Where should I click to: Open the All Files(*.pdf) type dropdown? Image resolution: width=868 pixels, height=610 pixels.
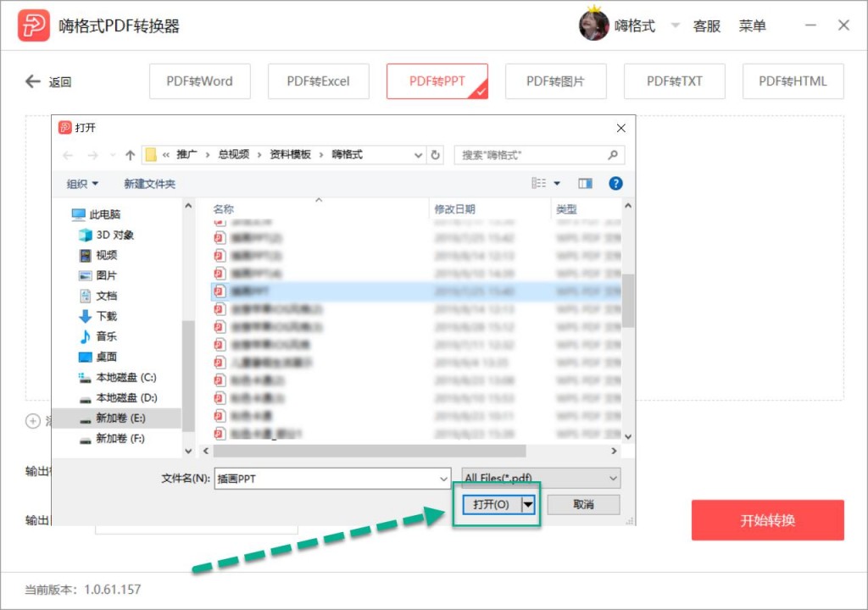541,479
